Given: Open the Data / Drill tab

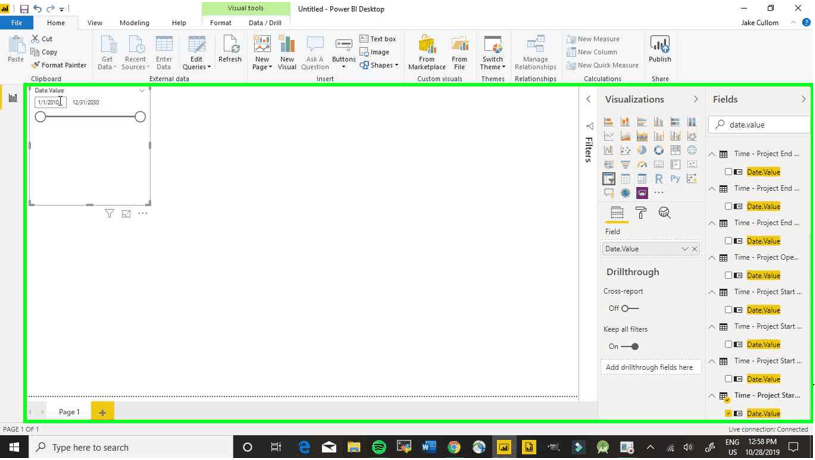Looking at the screenshot, I should tap(265, 23).
